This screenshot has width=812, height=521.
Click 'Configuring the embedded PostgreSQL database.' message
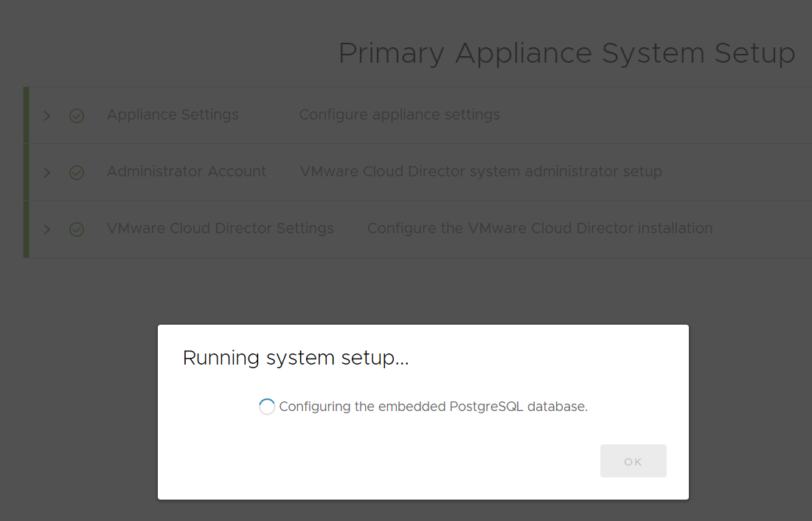point(434,407)
